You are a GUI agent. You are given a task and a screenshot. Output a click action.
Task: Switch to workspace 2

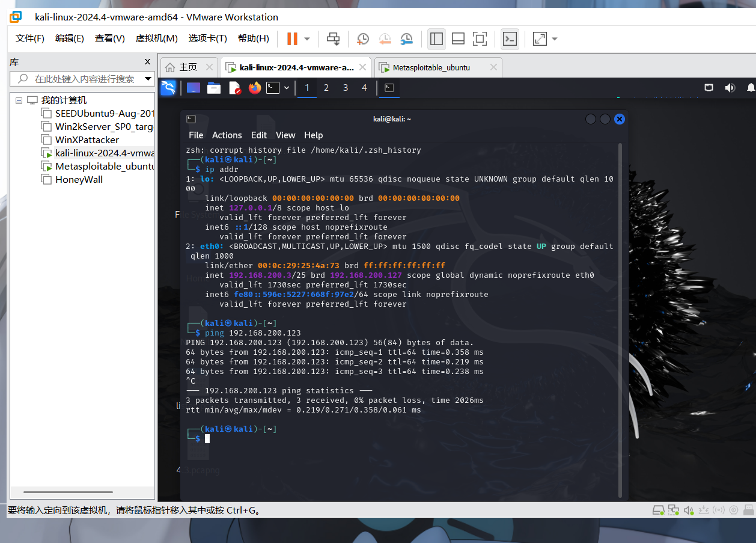pyautogui.click(x=326, y=88)
